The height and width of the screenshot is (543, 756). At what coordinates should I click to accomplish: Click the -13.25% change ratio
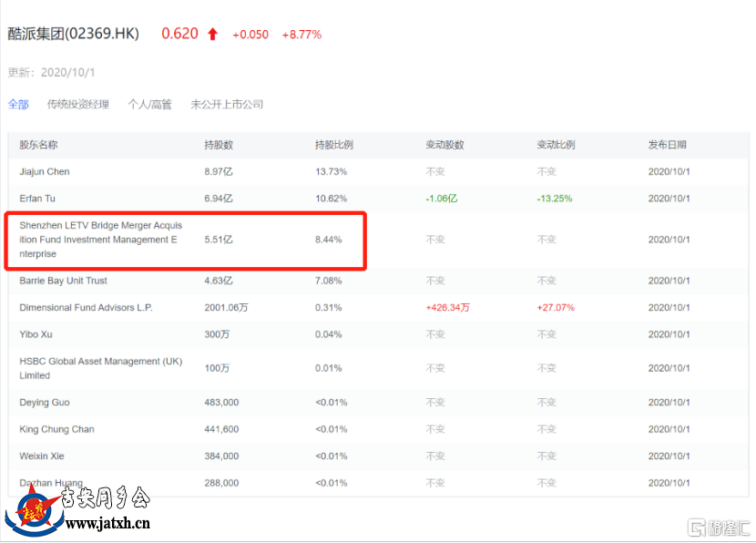pos(555,199)
